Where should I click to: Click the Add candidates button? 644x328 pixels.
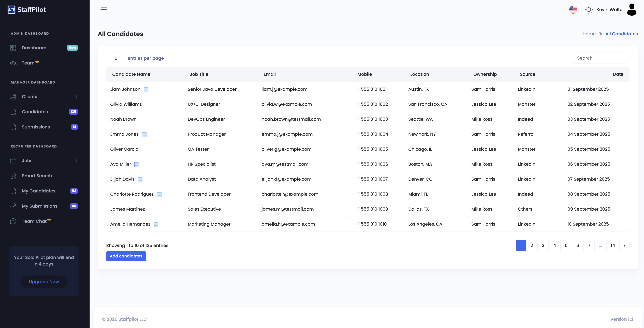tap(126, 256)
